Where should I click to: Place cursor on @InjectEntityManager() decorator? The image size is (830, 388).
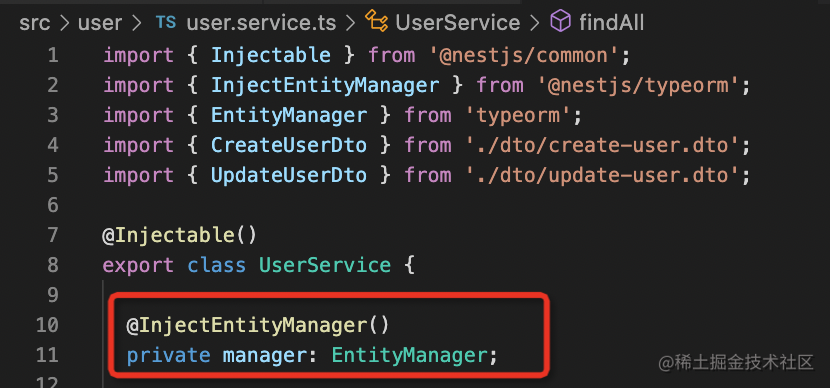[x=258, y=325]
